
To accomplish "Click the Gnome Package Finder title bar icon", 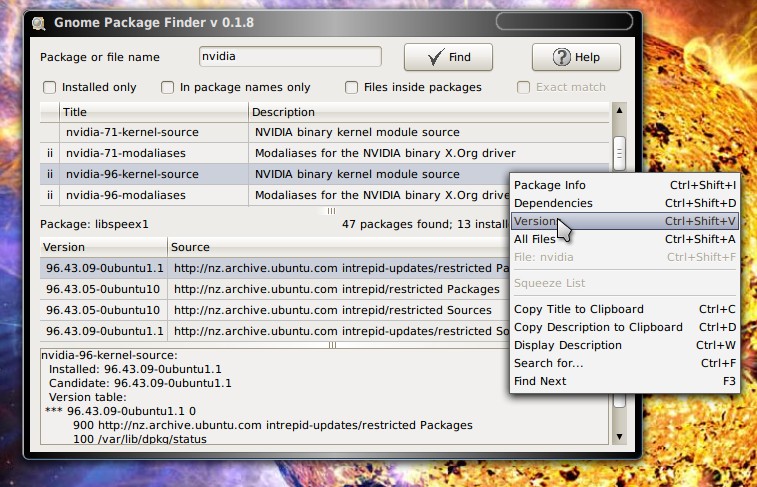I will pyautogui.click(x=39, y=23).
